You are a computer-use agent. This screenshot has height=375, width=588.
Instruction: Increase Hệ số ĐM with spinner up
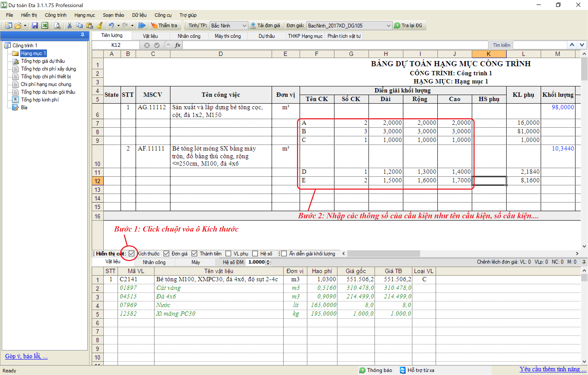click(268, 261)
